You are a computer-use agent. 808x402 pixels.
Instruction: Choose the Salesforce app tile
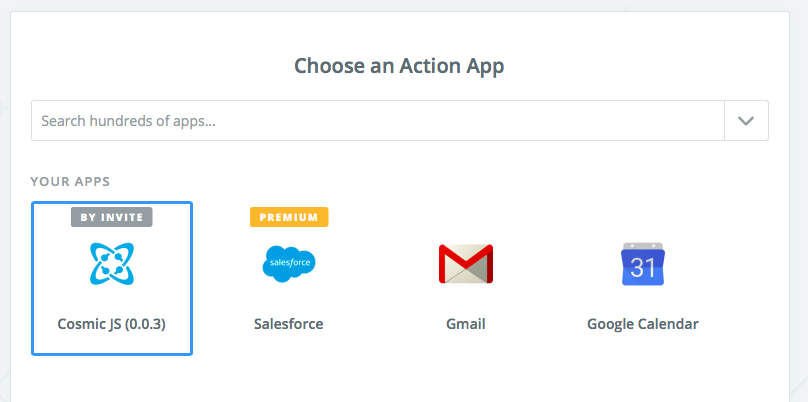[289, 290]
